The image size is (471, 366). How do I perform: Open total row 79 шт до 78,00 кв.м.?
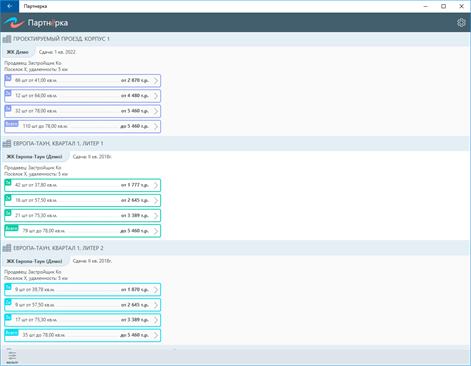[83, 231]
